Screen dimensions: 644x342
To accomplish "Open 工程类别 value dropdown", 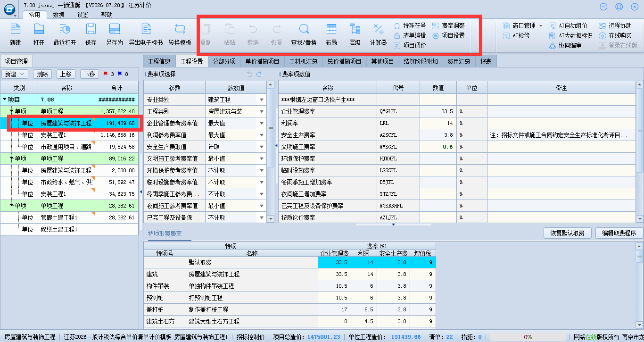I will pos(261,111).
